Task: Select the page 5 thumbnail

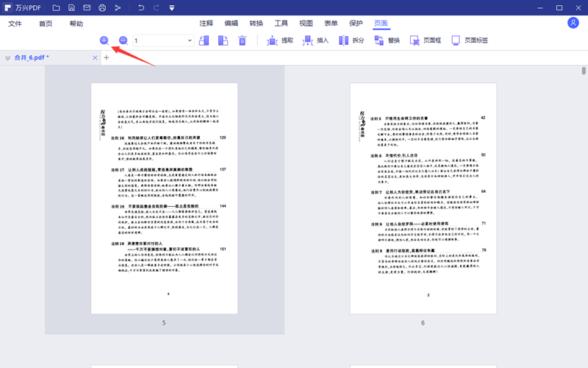Action: (164, 199)
